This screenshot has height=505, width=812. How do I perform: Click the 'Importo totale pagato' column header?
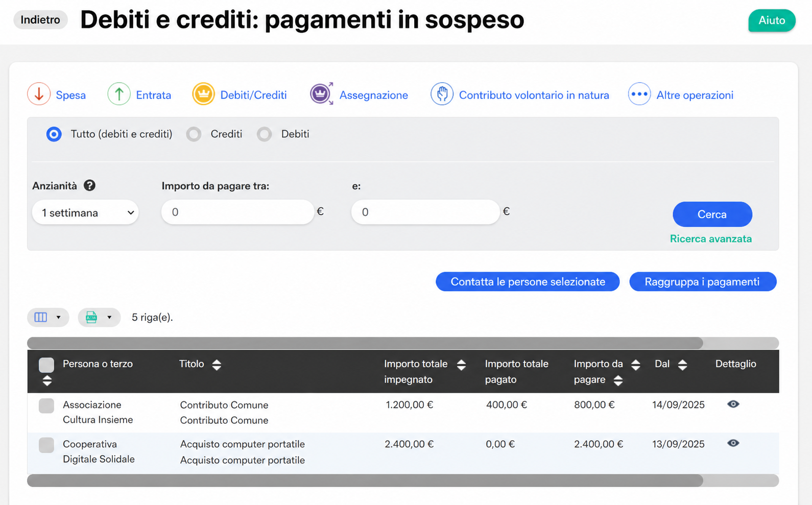tap(516, 372)
